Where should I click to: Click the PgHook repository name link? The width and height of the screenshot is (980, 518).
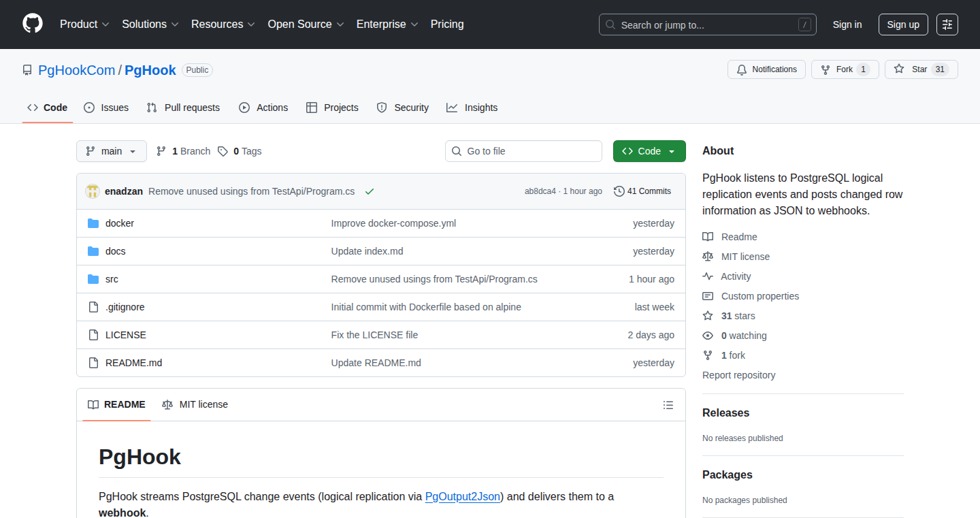(x=150, y=70)
